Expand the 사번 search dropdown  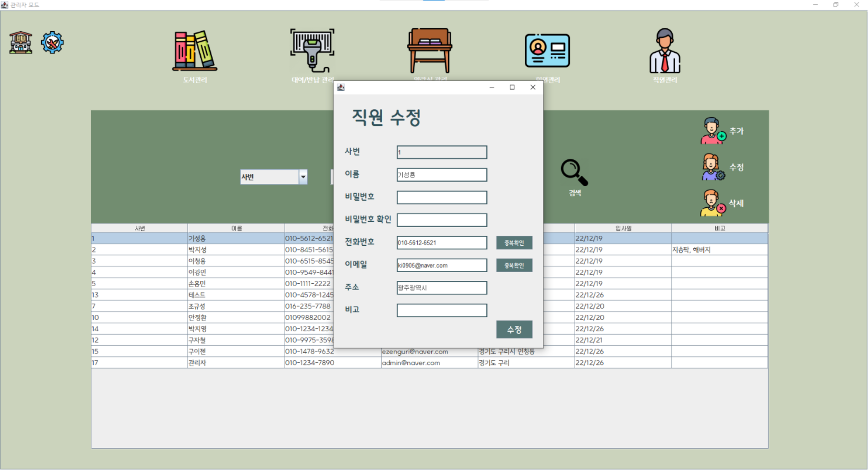point(303,177)
